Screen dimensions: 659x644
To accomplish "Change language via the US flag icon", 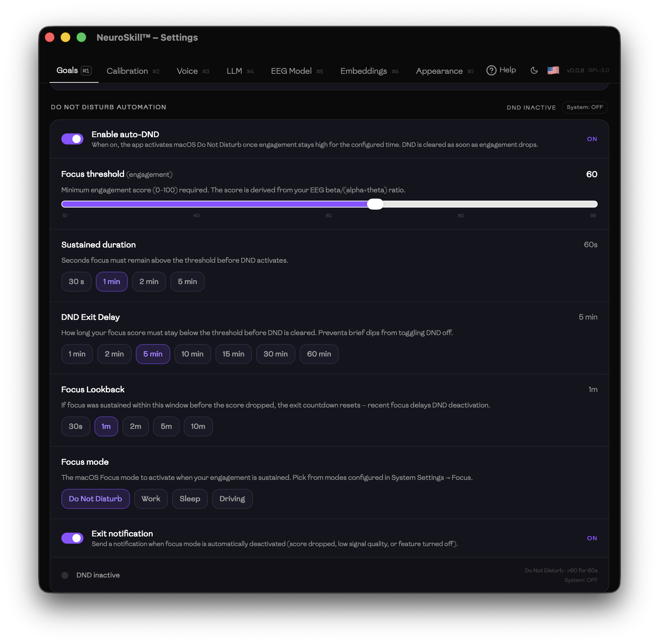I will 553,70.
